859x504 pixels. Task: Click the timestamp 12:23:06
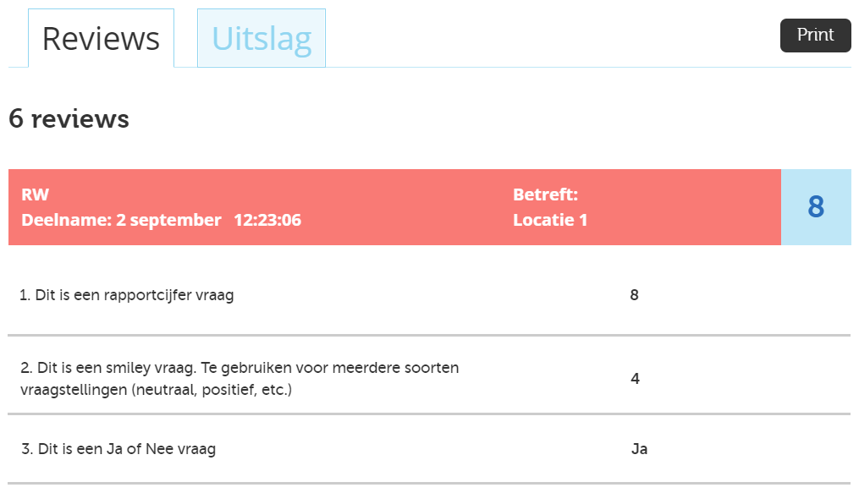[269, 221]
